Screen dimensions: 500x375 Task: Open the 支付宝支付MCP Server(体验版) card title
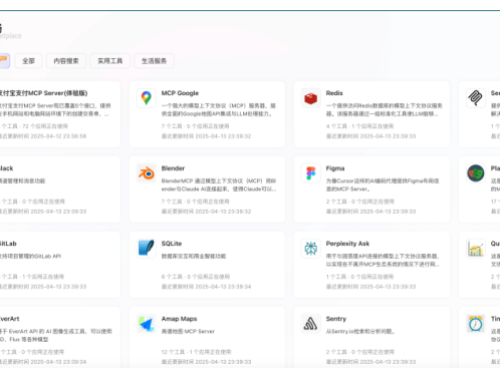click(43, 93)
